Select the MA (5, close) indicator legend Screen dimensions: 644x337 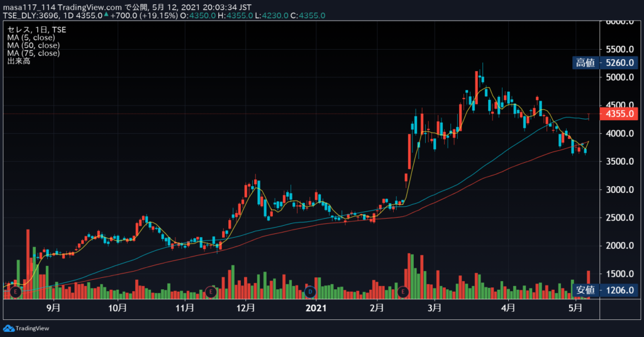pyautogui.click(x=31, y=37)
